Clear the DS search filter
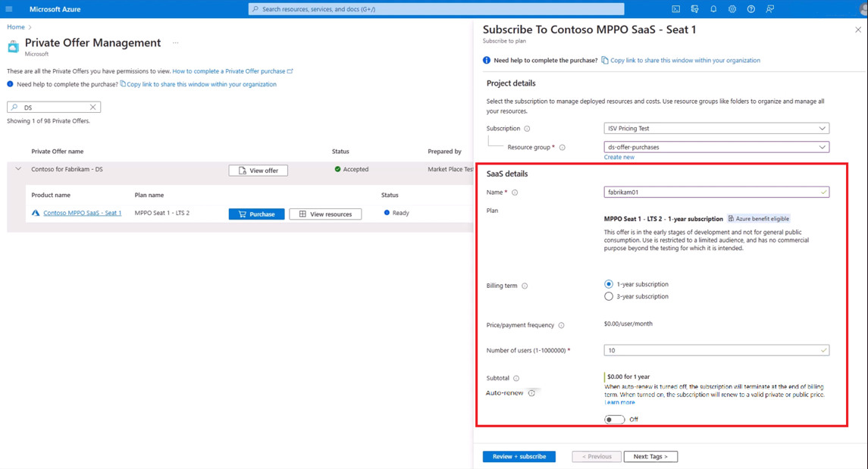Screen dimensions: 868x469 tap(92, 108)
